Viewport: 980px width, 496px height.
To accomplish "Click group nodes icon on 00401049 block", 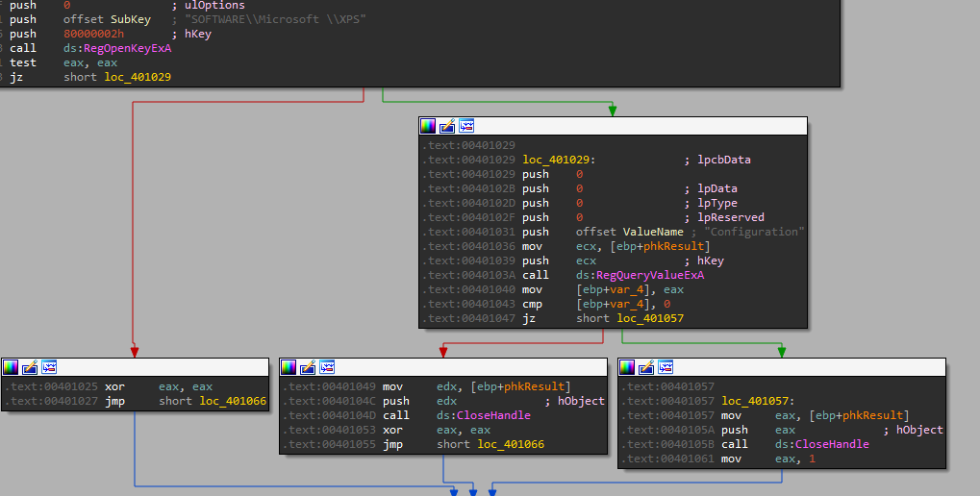I will [x=327, y=367].
